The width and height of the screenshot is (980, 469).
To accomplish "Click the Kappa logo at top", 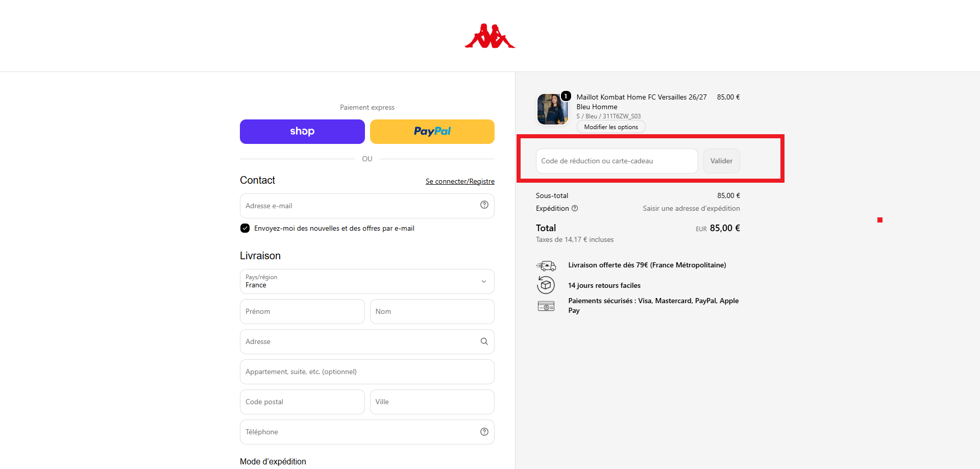I will [x=489, y=36].
